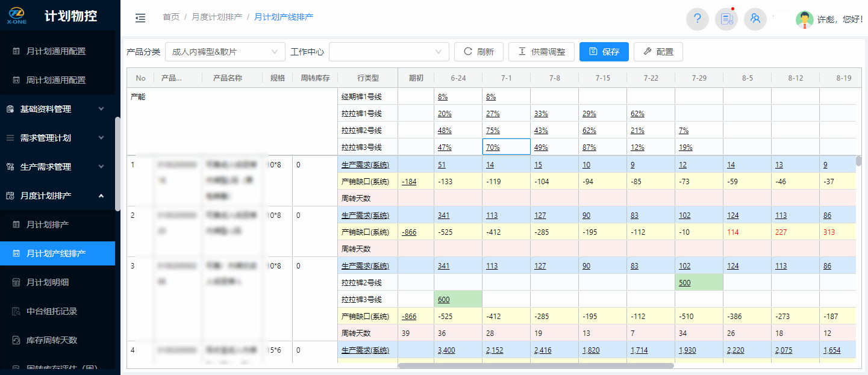Select 月计划排产 in the sidebar
The width and height of the screenshot is (868, 375).
[48, 225]
